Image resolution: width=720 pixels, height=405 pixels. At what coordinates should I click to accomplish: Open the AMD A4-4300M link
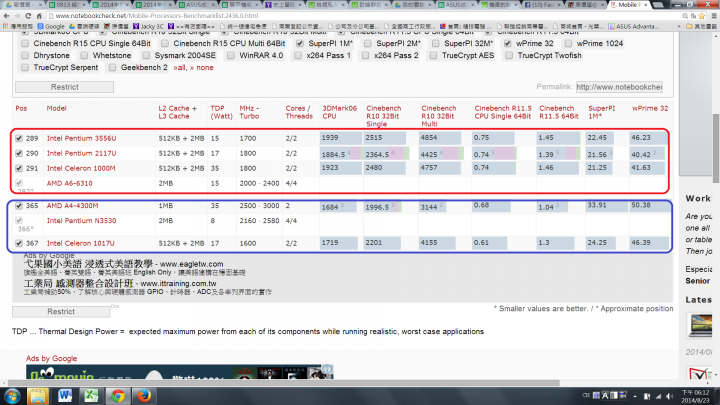(x=73, y=206)
